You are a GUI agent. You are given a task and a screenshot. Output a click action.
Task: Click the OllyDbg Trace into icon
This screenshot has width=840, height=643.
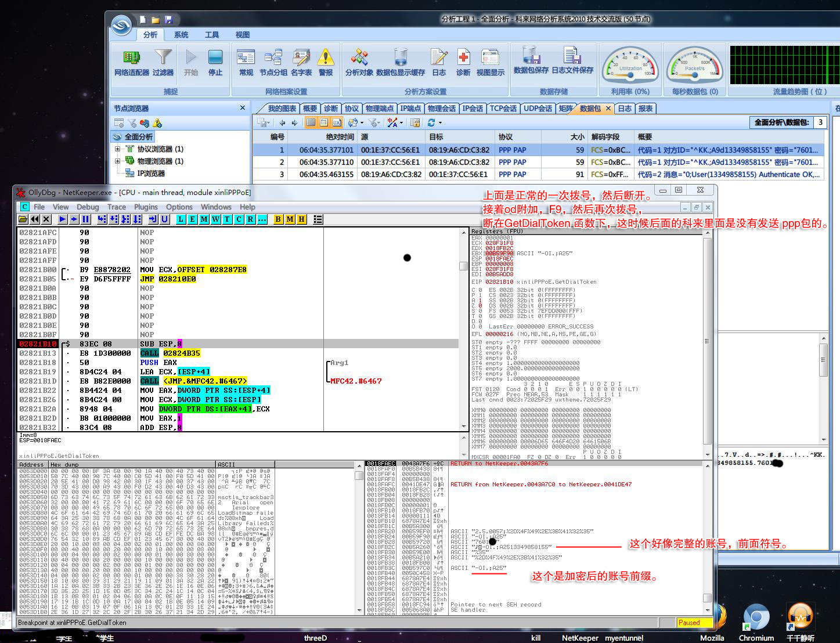click(x=125, y=219)
